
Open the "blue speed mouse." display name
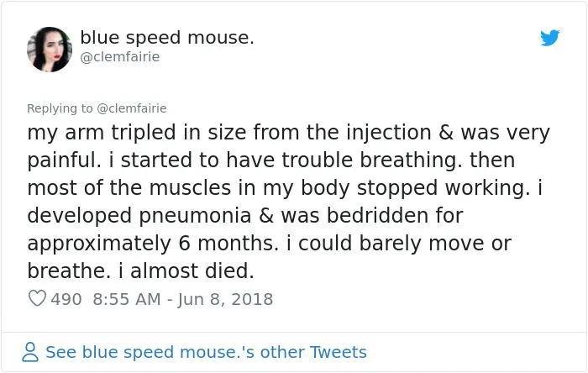[x=167, y=38]
